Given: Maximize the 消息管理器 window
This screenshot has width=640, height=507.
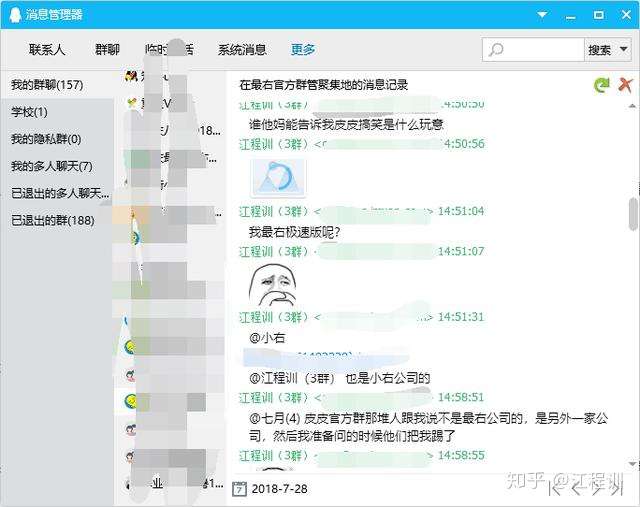Looking at the screenshot, I should click(x=598, y=15).
